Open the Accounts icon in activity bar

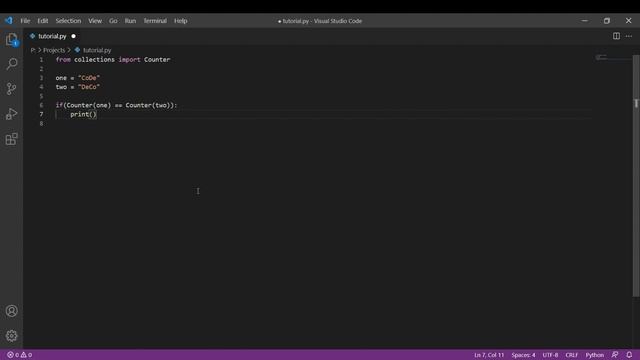(x=11, y=311)
